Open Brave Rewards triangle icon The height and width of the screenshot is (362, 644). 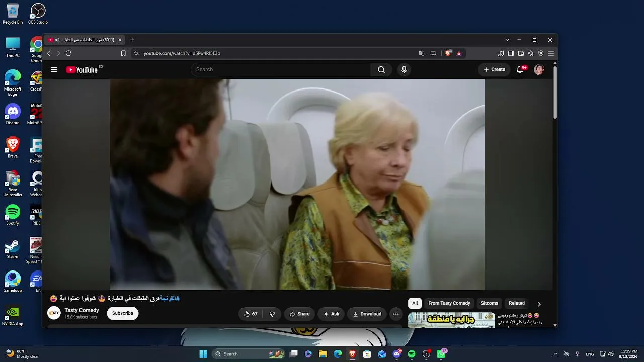click(x=459, y=53)
